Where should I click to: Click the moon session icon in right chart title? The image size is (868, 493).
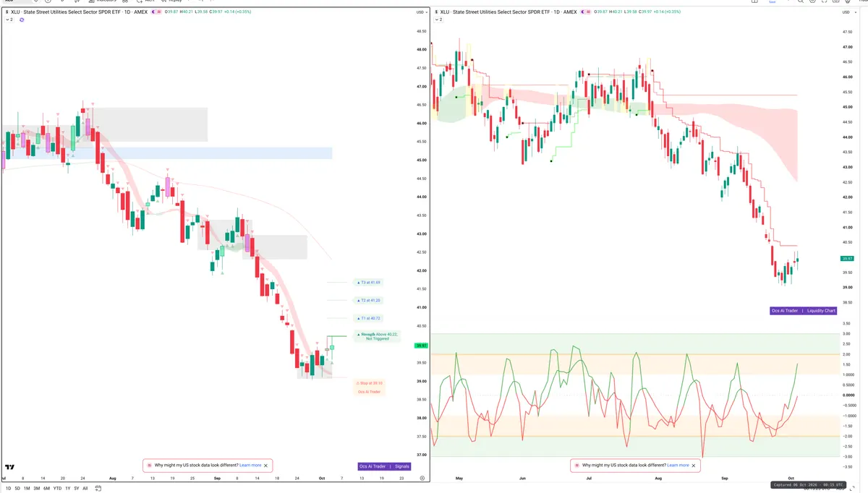pos(582,12)
